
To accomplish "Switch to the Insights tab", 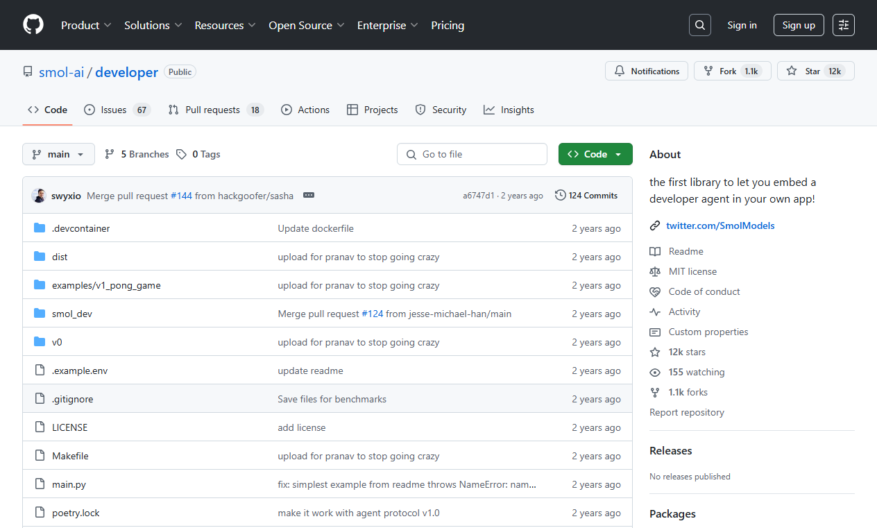I will [508, 110].
